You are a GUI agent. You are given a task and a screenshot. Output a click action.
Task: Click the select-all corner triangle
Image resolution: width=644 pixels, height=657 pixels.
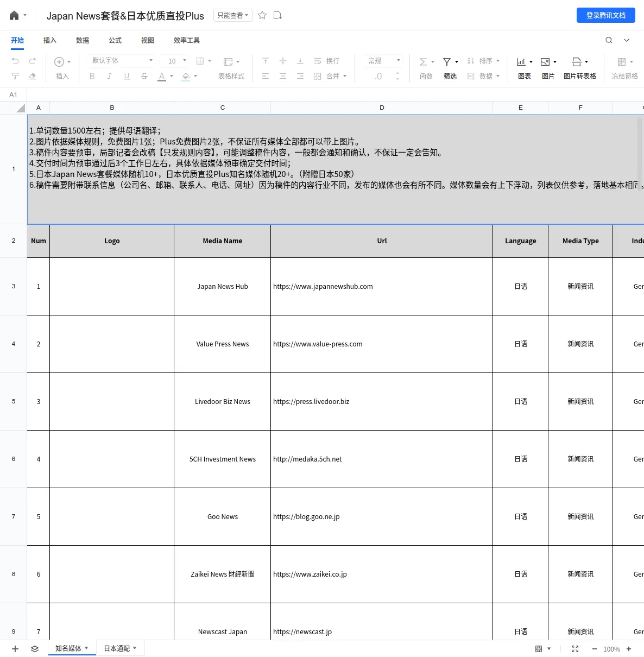(x=20, y=108)
